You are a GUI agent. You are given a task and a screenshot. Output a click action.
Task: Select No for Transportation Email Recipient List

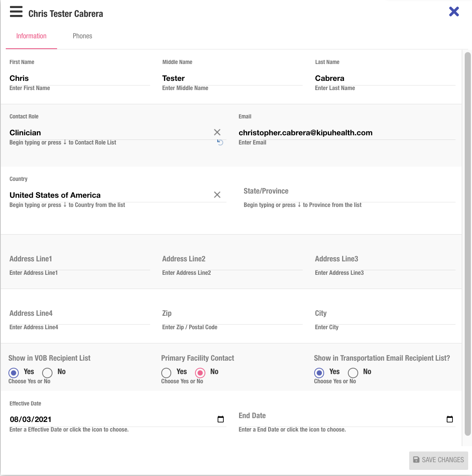click(x=353, y=373)
